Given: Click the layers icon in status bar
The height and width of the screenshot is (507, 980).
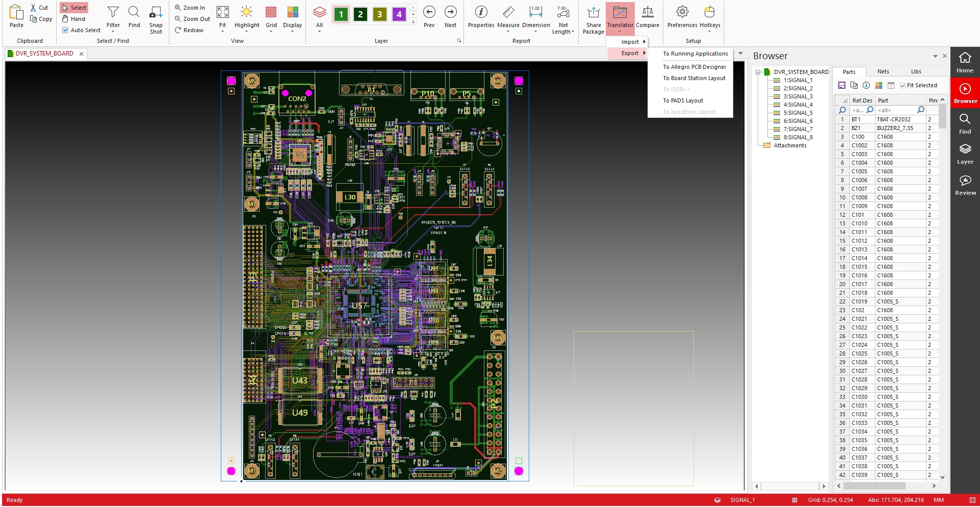Looking at the screenshot, I should (717, 500).
